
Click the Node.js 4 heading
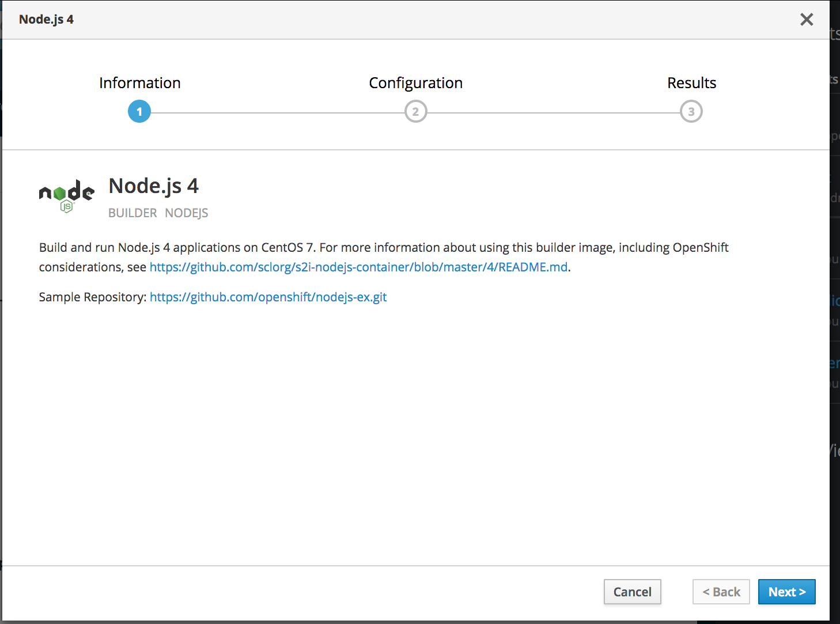click(x=154, y=187)
